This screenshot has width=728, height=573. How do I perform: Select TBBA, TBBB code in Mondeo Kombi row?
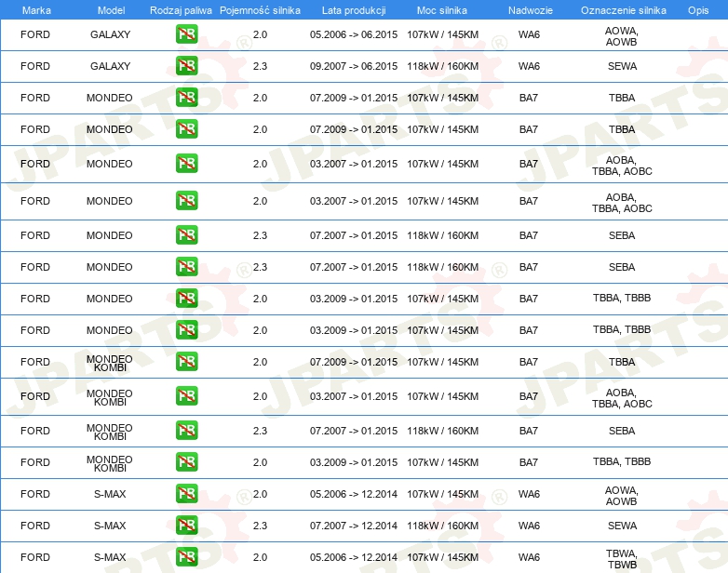coord(622,461)
